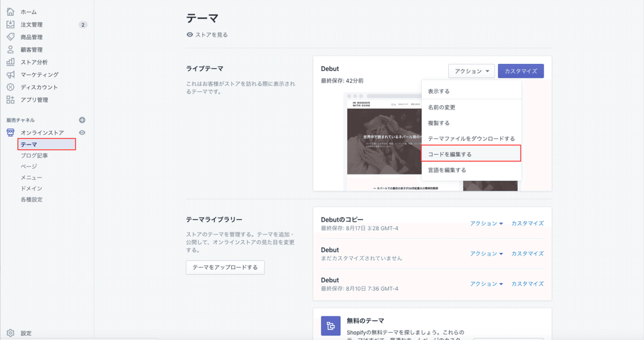Click the settings gear icon
The height and width of the screenshot is (340, 644).
click(10, 333)
